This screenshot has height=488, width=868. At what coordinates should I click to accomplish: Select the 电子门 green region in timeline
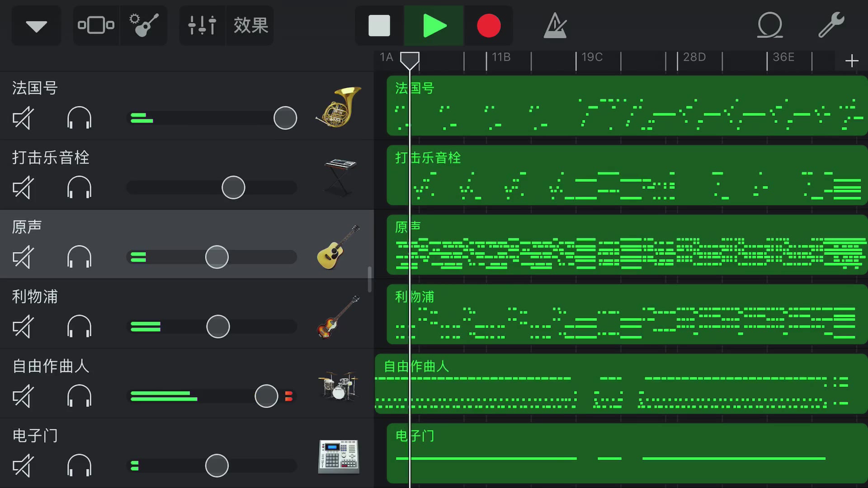[x=627, y=454]
